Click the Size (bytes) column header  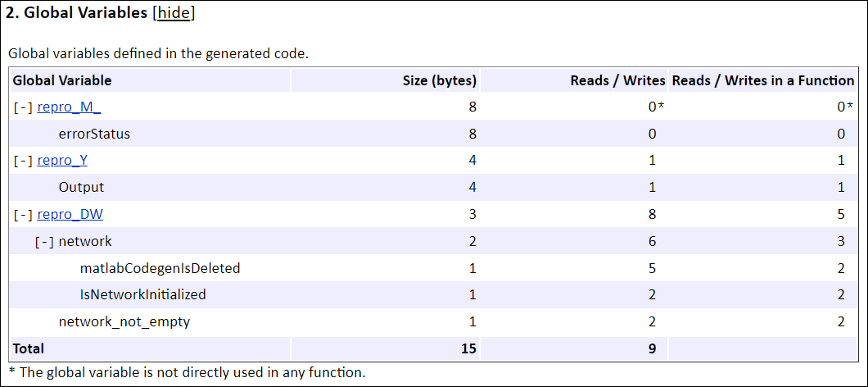tap(440, 80)
